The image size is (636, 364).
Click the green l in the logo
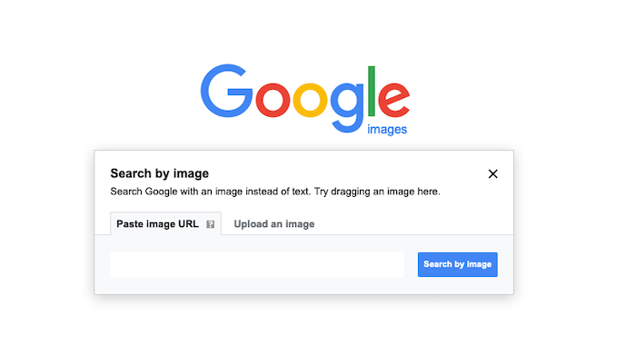point(371,91)
